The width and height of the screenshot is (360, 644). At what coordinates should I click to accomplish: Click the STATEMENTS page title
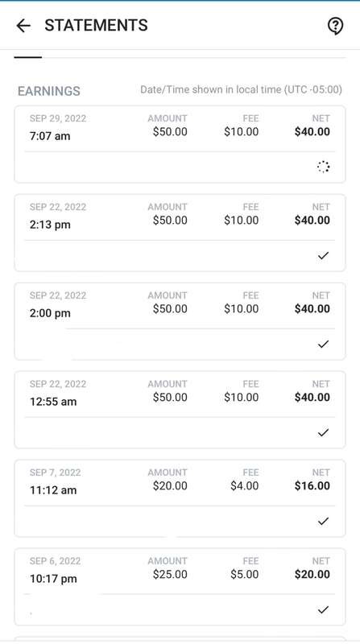[x=96, y=26]
